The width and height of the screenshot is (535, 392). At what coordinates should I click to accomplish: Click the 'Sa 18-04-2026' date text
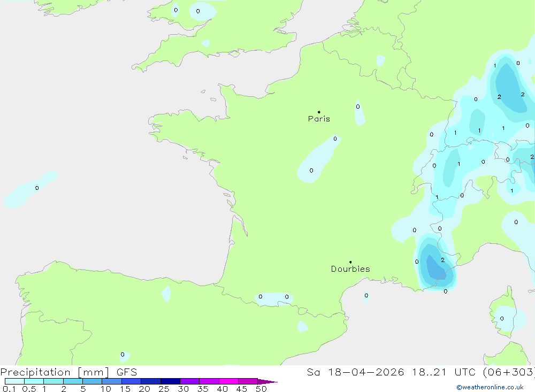pyautogui.click(x=355, y=372)
